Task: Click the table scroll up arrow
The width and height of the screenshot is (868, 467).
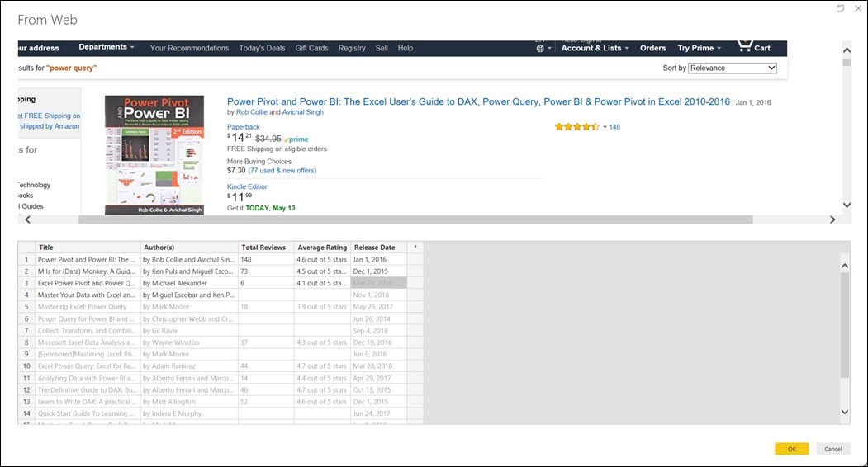Action: click(845, 267)
